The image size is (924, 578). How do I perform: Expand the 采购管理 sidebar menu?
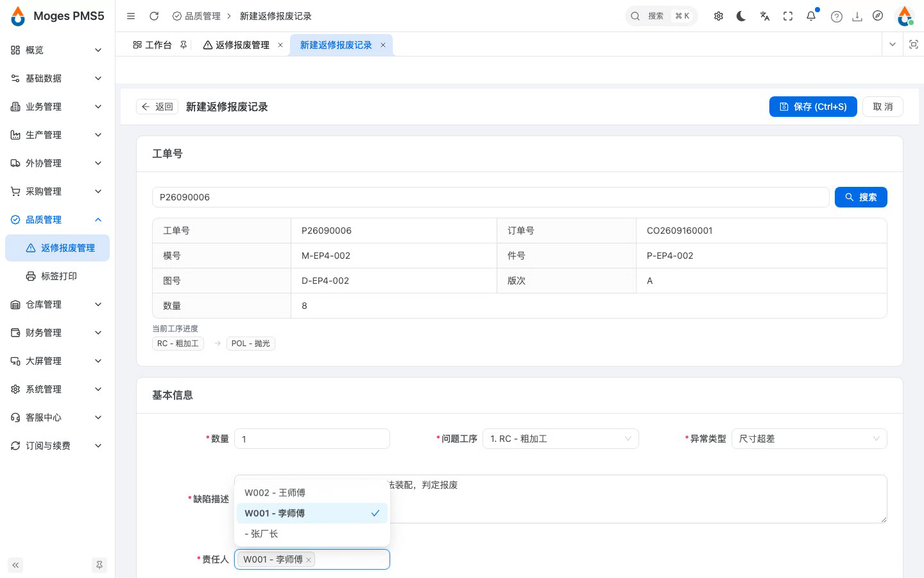coord(57,191)
